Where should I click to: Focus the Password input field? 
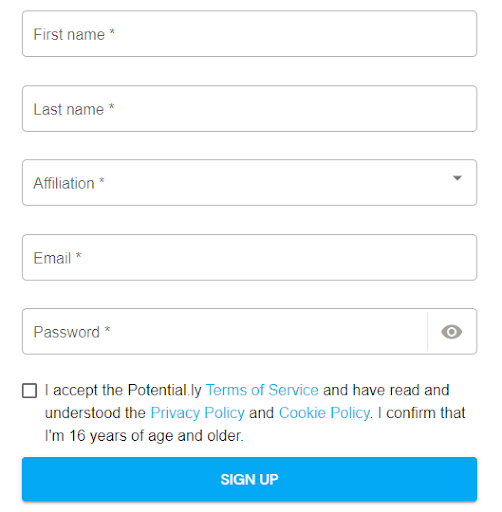tap(225, 331)
